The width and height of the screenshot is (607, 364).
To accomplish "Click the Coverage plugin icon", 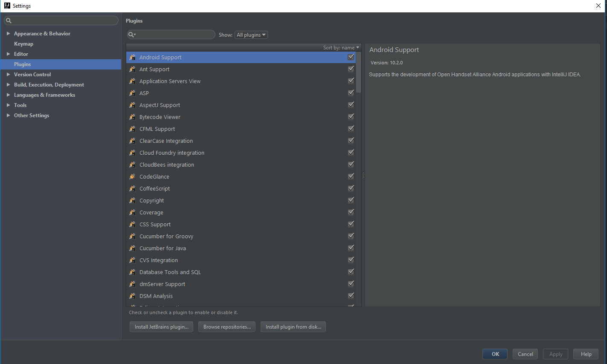I will coord(133,212).
